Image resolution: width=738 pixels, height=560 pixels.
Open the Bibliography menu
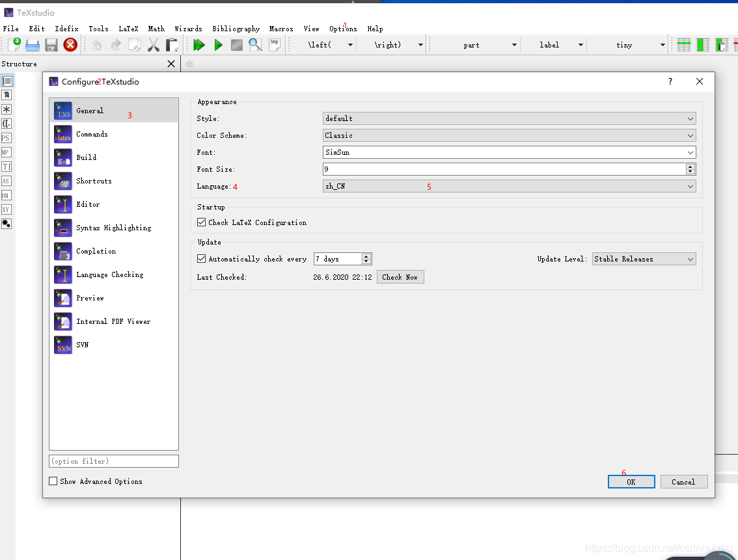tap(236, 29)
